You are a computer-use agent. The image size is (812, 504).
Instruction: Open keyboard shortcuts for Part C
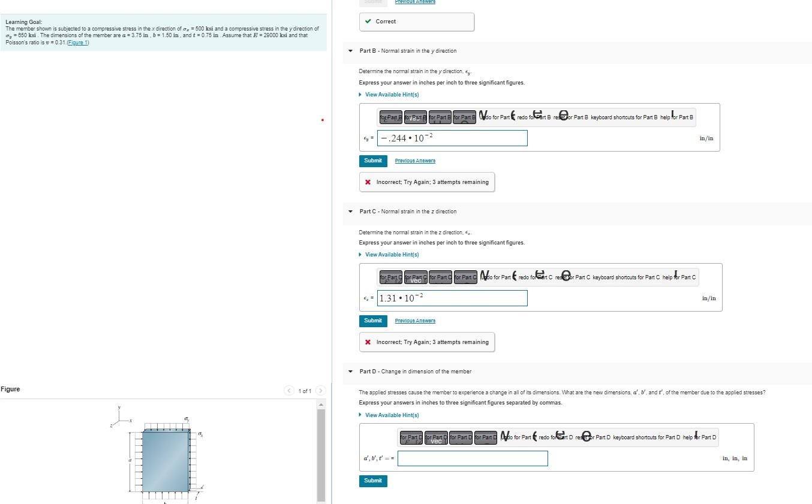click(x=626, y=277)
